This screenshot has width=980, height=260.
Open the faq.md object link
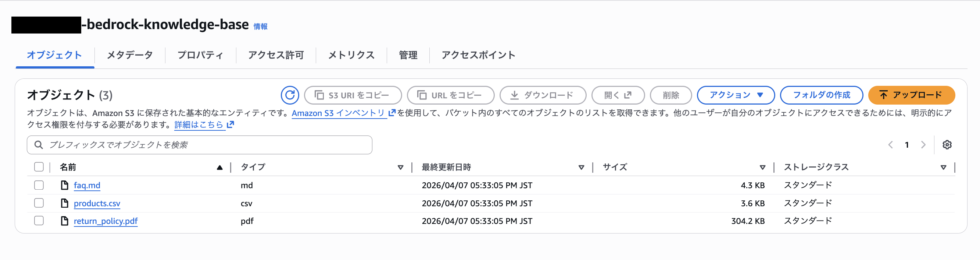87,185
